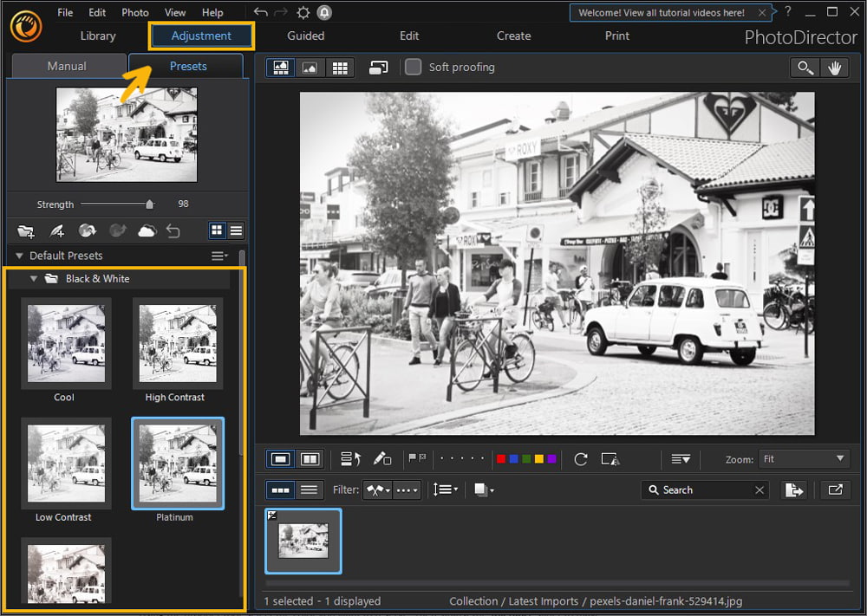Open the import presets folder icon
The image size is (867, 616).
point(25,230)
